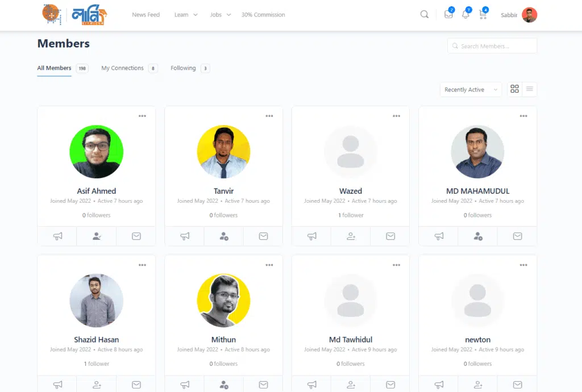Click the pending connection icon on Mithun's card

point(224,385)
